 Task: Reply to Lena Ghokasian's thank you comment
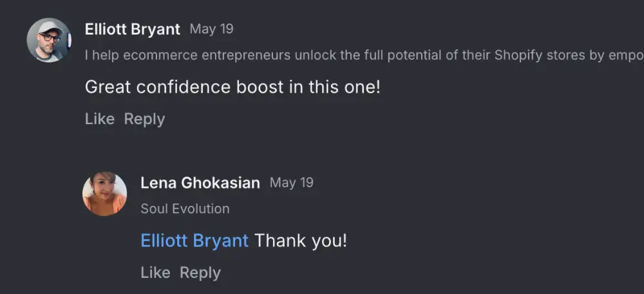[x=200, y=273]
